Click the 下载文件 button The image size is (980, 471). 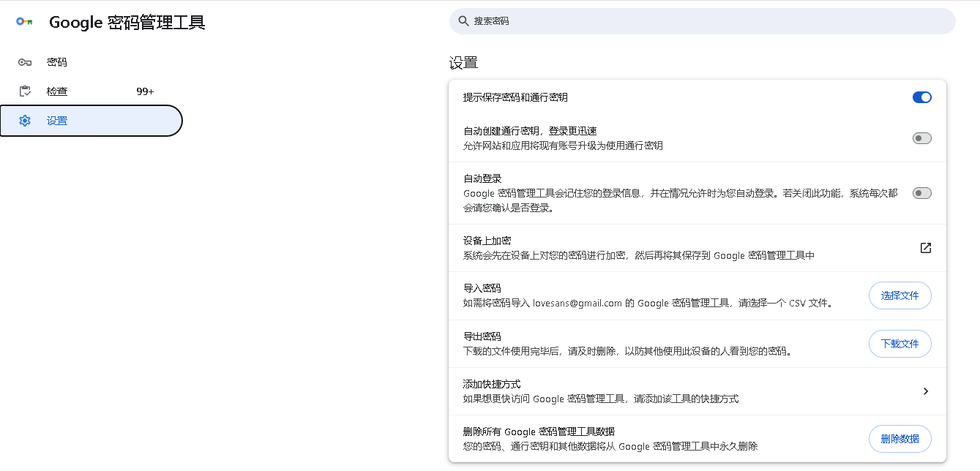(x=900, y=344)
